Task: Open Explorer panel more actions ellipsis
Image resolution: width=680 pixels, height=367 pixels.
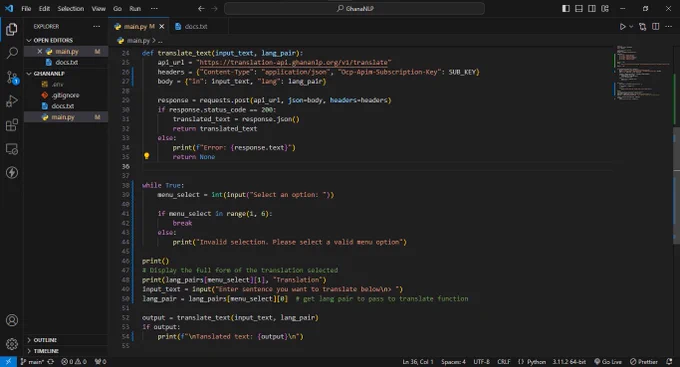Action: tap(96, 26)
